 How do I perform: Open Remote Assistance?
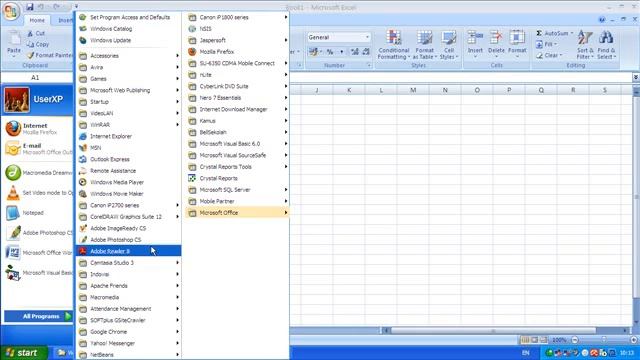point(128,171)
